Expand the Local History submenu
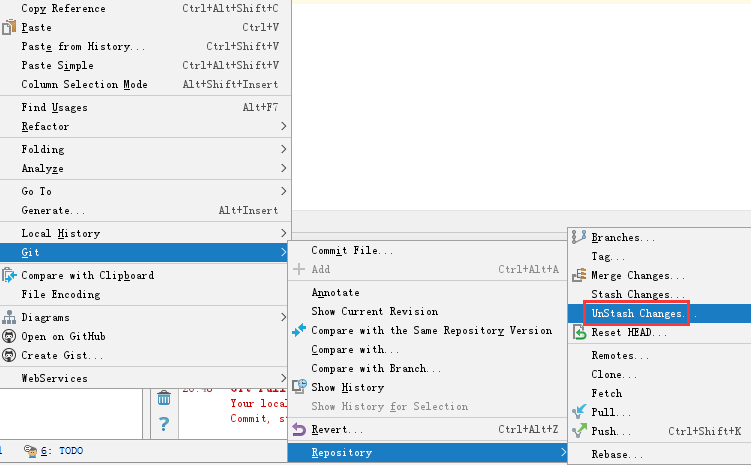Image resolution: width=751 pixels, height=465 pixels. point(150,233)
